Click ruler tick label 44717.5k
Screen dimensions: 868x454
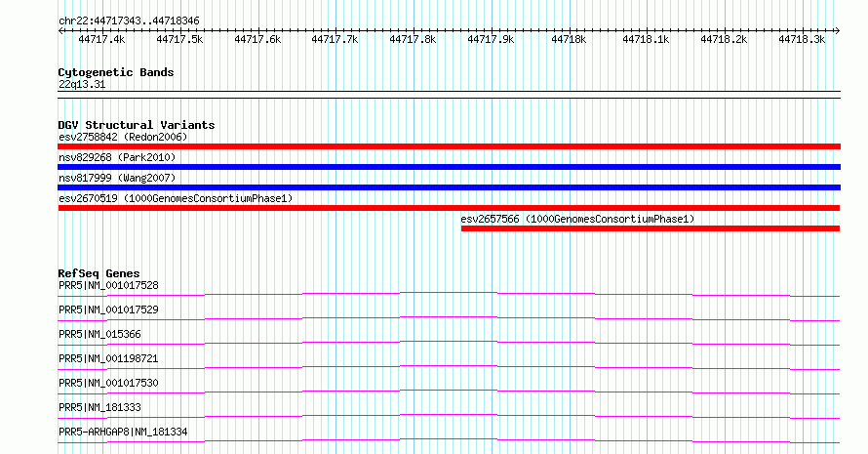click(x=179, y=40)
